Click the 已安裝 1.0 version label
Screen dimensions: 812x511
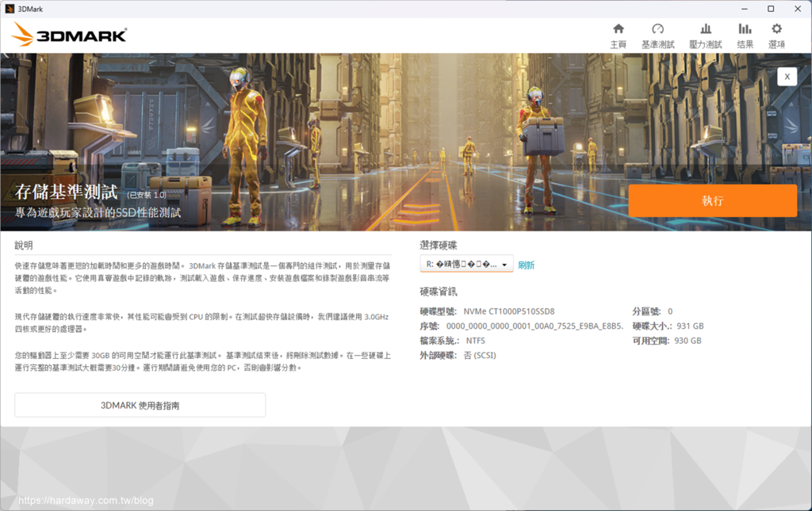pyautogui.click(x=147, y=195)
